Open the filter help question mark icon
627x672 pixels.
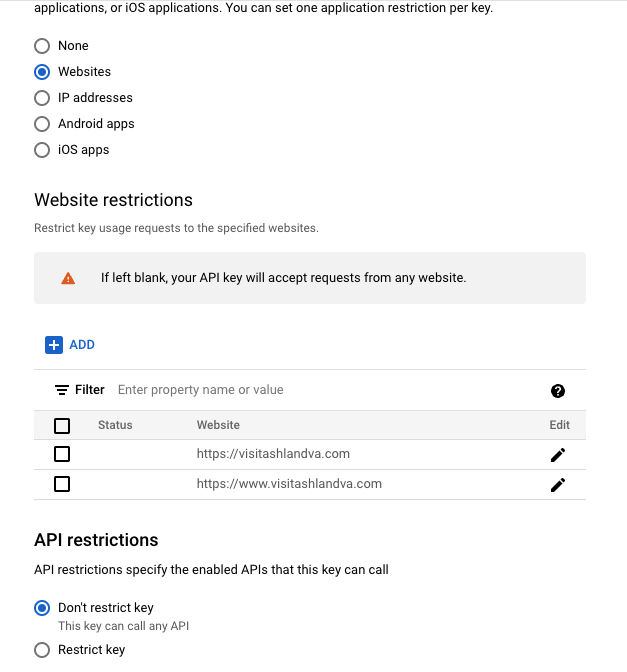tap(558, 391)
